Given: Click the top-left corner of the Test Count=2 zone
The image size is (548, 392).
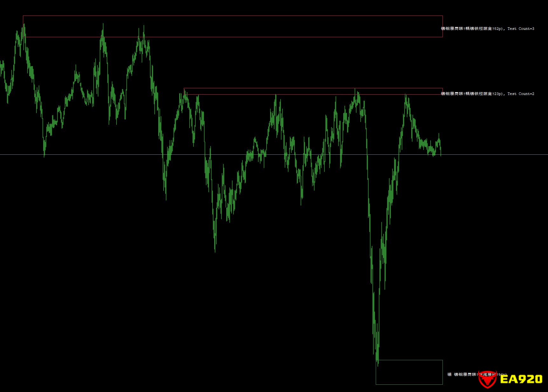Looking at the screenshot, I should point(184,88).
